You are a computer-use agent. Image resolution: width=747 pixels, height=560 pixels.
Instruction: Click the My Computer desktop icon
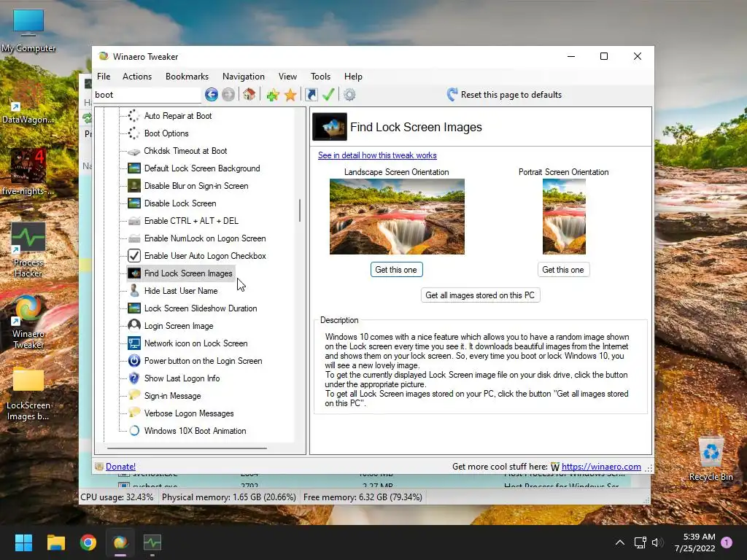(28, 31)
